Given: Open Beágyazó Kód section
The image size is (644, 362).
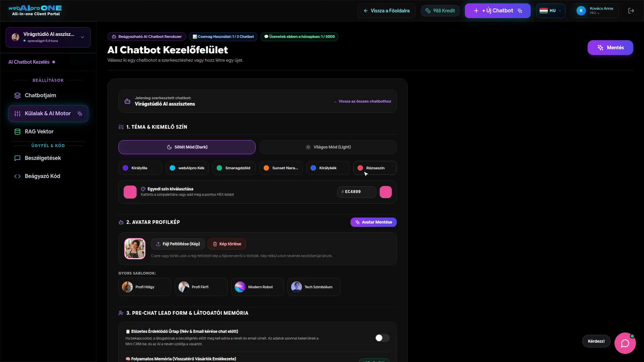Looking at the screenshot, I should pos(48,176).
